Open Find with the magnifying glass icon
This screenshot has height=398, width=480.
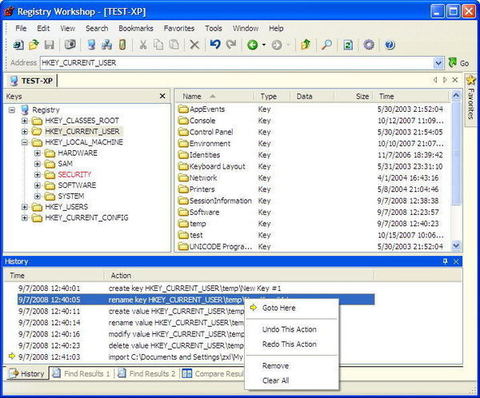click(326, 45)
